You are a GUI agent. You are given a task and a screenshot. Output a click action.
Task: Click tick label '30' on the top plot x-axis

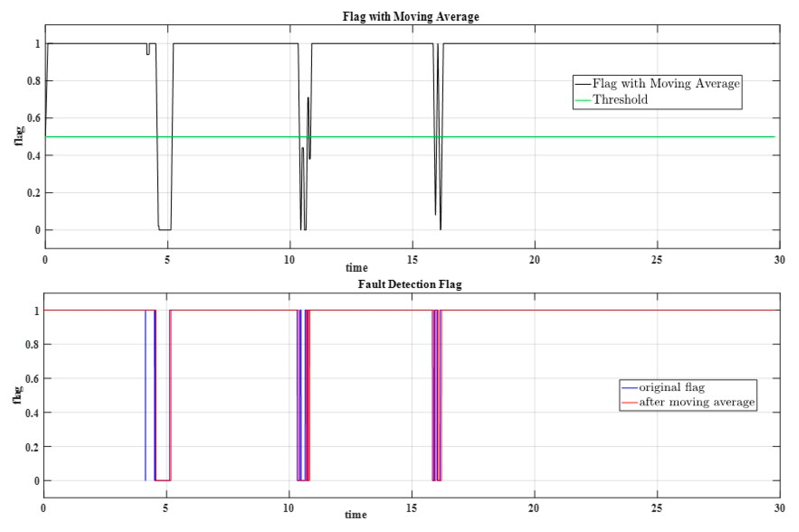click(779, 260)
